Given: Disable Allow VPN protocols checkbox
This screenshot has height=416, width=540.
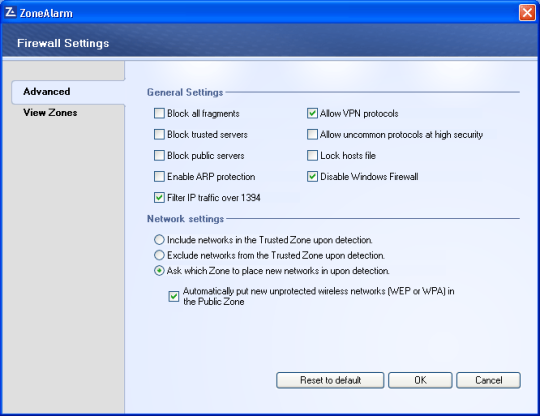Looking at the screenshot, I should click(x=312, y=113).
